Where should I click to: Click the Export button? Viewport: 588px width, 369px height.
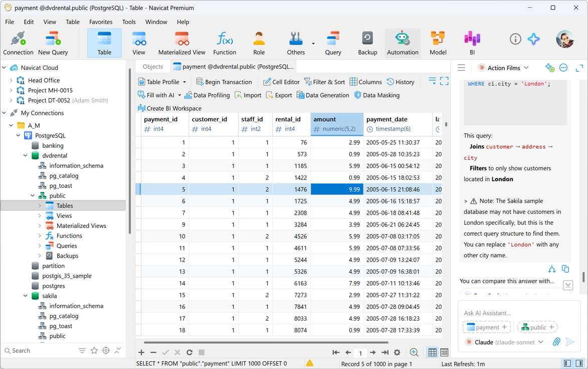tap(279, 95)
